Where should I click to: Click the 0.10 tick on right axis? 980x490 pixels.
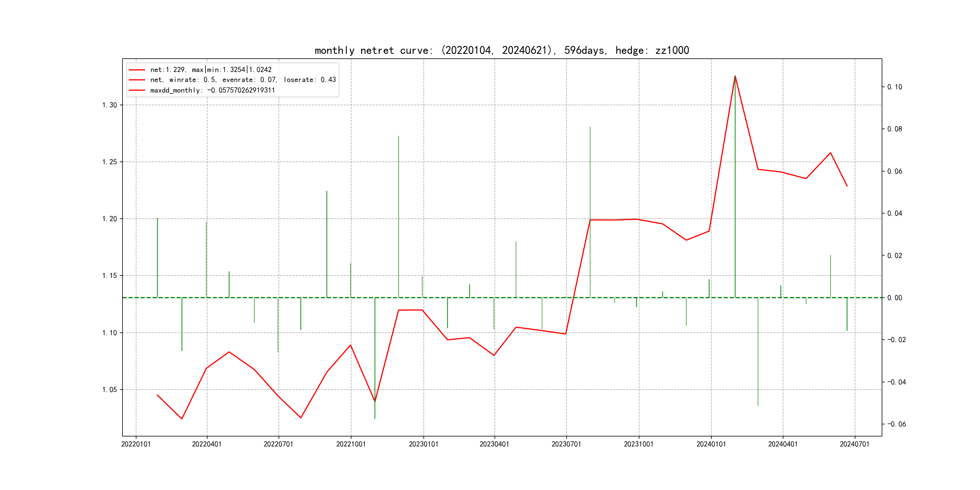point(894,87)
